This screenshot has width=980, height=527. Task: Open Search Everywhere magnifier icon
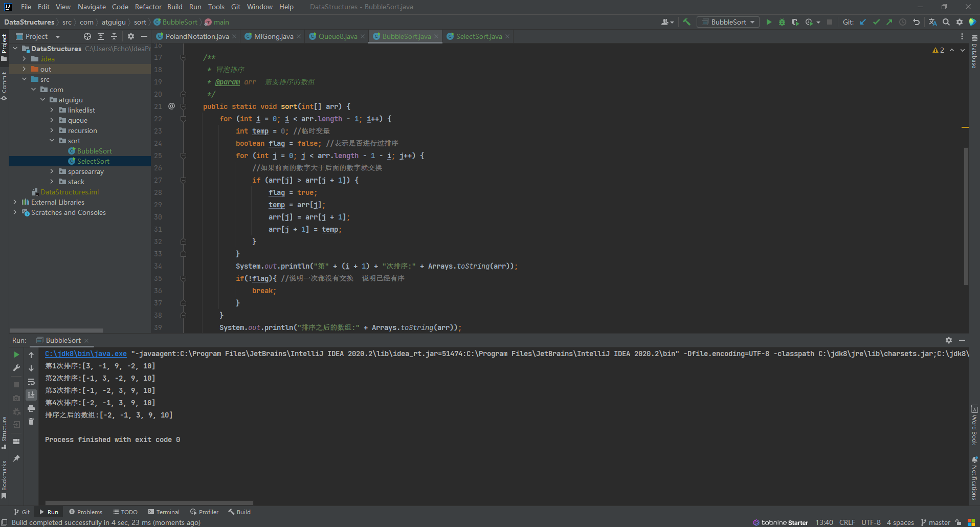tap(946, 22)
